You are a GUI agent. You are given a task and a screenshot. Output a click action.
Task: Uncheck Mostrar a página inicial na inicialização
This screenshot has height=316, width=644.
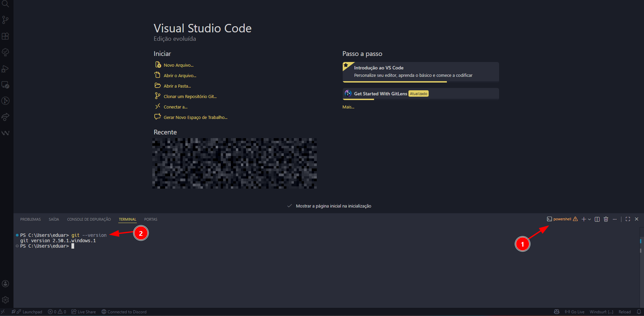click(289, 206)
